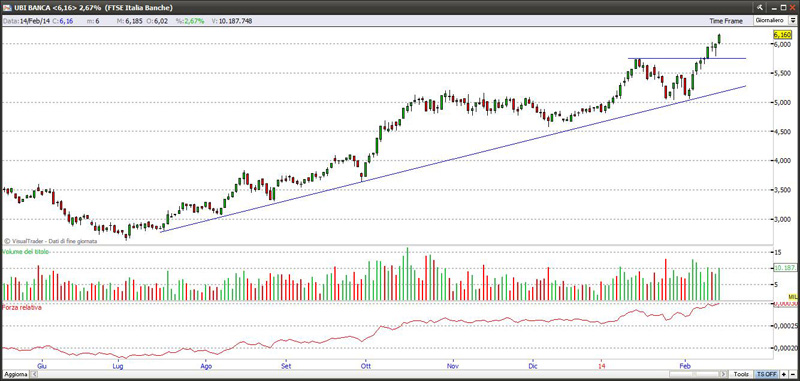Click the 5,500 price axis label
The image size is (800, 381).
782,73
